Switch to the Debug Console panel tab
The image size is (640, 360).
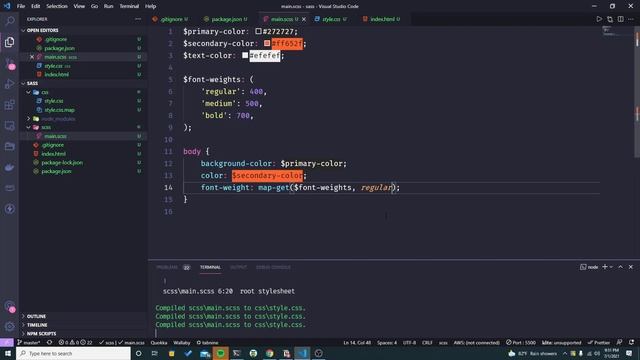point(273,267)
